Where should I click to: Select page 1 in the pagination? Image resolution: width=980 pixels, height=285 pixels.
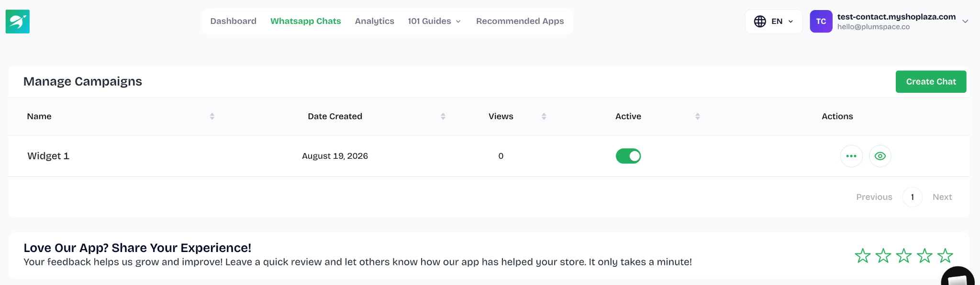coord(913,197)
